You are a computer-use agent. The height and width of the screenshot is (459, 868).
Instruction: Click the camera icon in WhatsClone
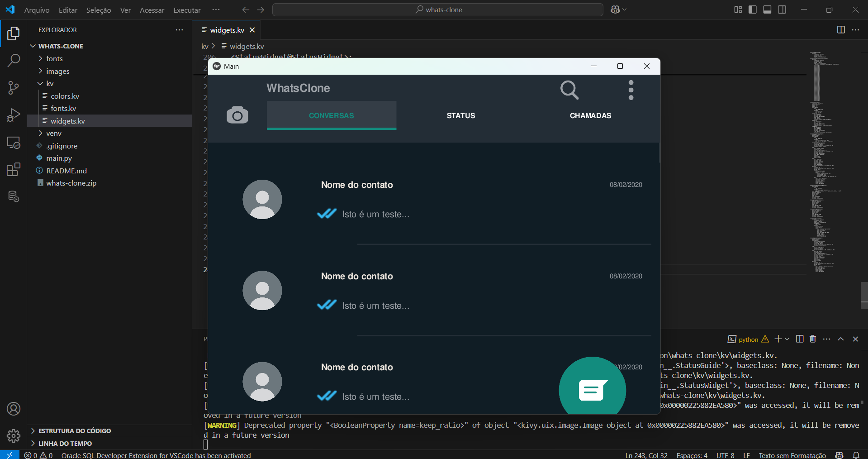237,115
